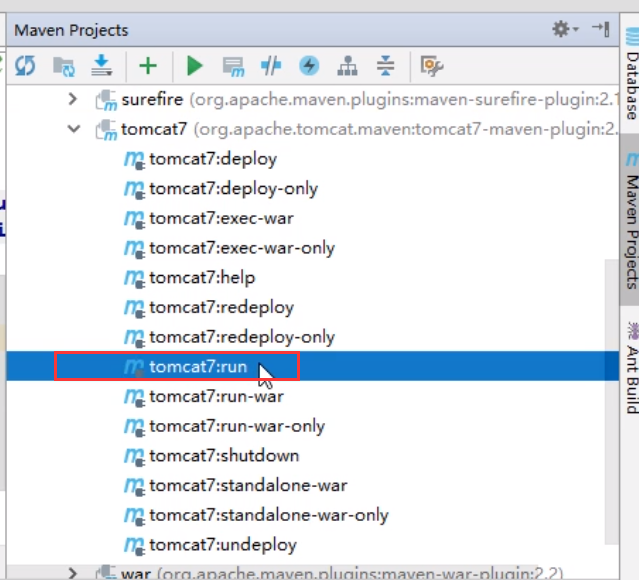Screen dimensions: 639x580
Task: Click the plugin icon beside surefire
Action: (x=106, y=100)
